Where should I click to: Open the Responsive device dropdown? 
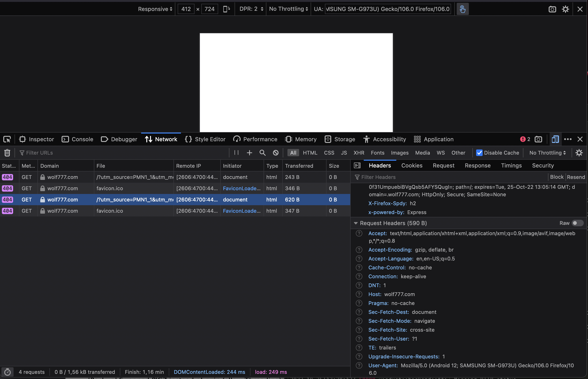pyautogui.click(x=155, y=9)
